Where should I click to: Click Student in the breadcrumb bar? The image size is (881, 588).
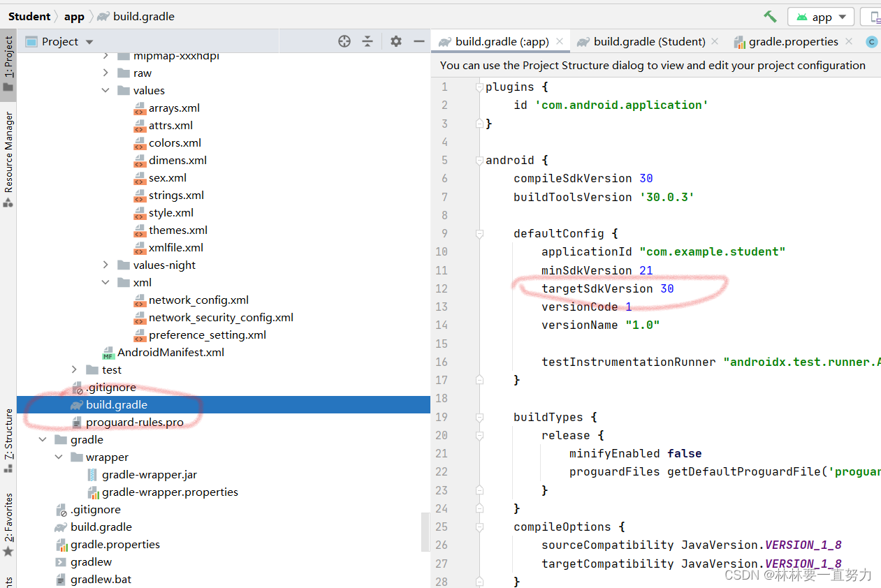28,15
